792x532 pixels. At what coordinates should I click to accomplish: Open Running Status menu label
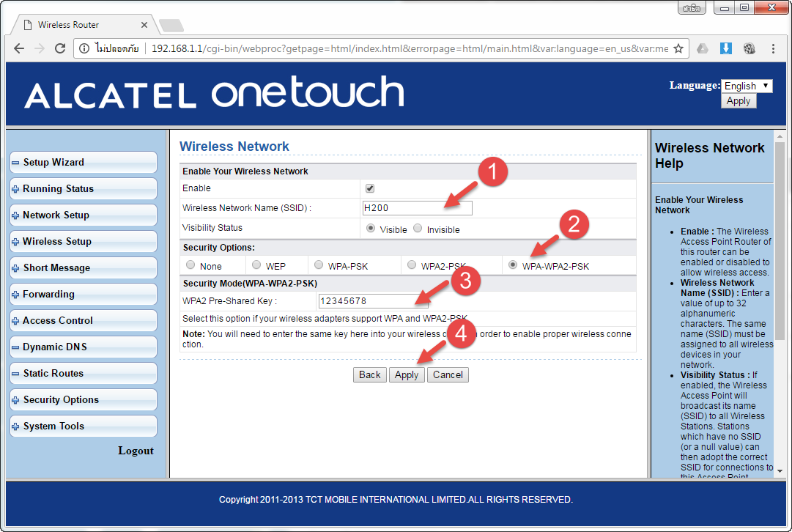58,188
